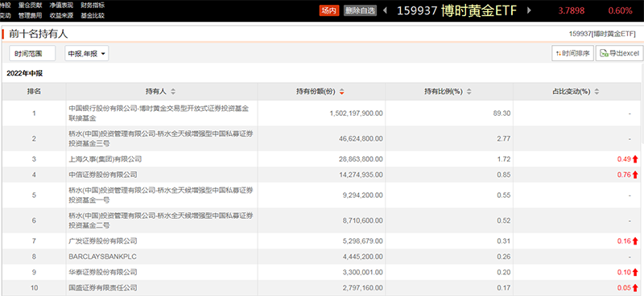Export table with 导出excel button
This screenshot has width=644, height=296.
(x=619, y=53)
